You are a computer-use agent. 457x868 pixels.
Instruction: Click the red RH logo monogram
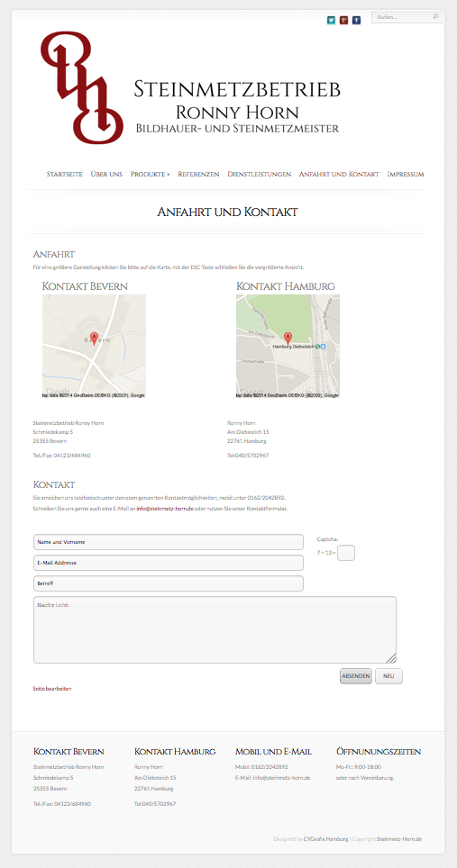(81, 88)
